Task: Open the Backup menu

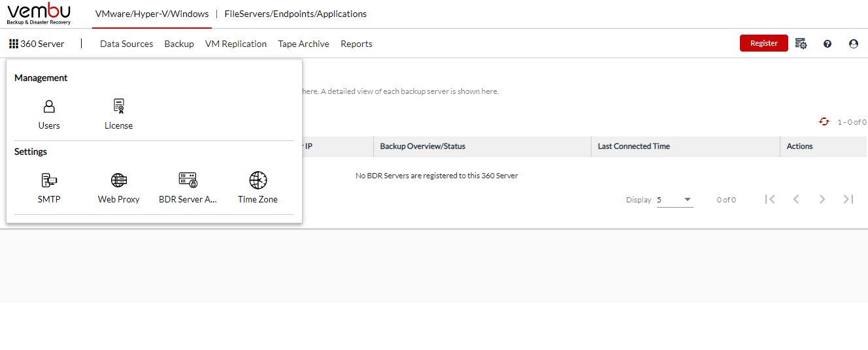Action: coord(179,44)
